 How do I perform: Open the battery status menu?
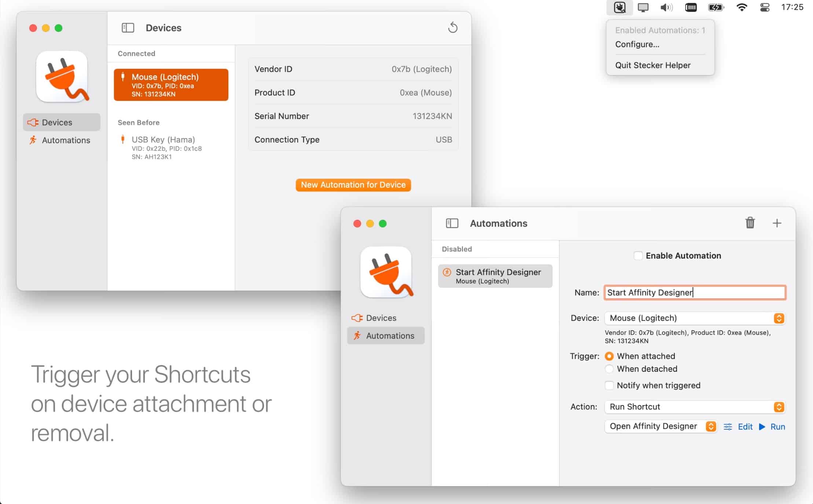[715, 8]
